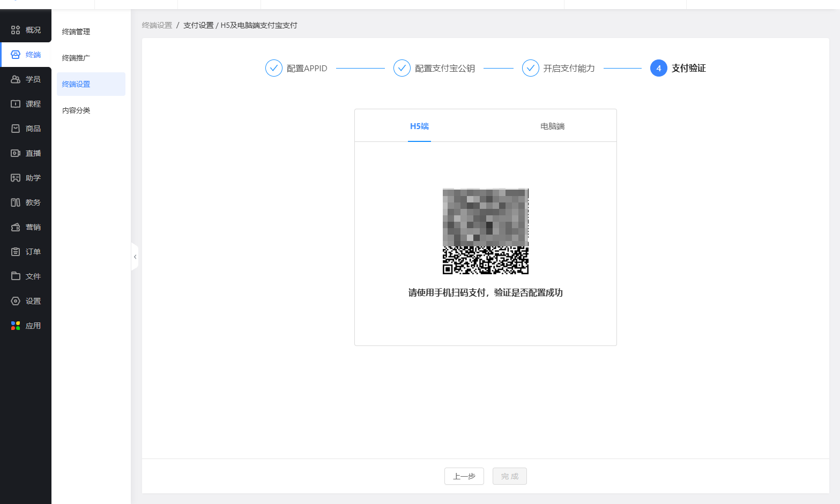Click the payment verification QR code
The width and height of the screenshot is (840, 504).
click(x=486, y=231)
